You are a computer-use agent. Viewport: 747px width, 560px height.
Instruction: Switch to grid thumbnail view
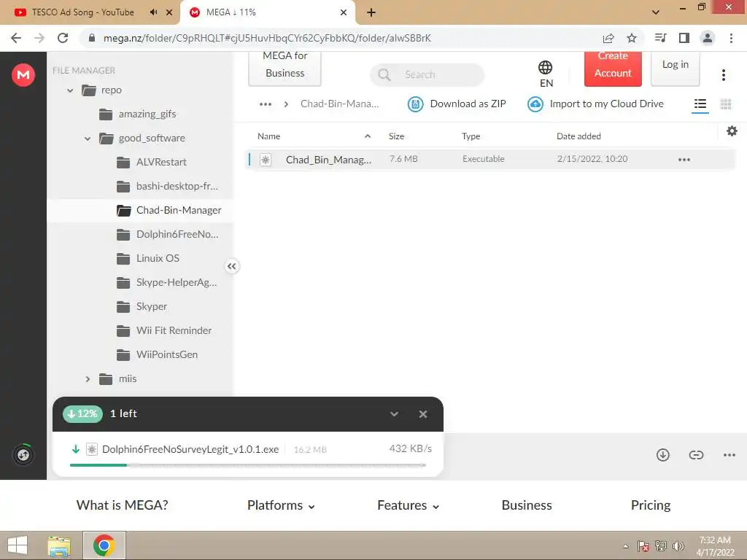click(726, 104)
